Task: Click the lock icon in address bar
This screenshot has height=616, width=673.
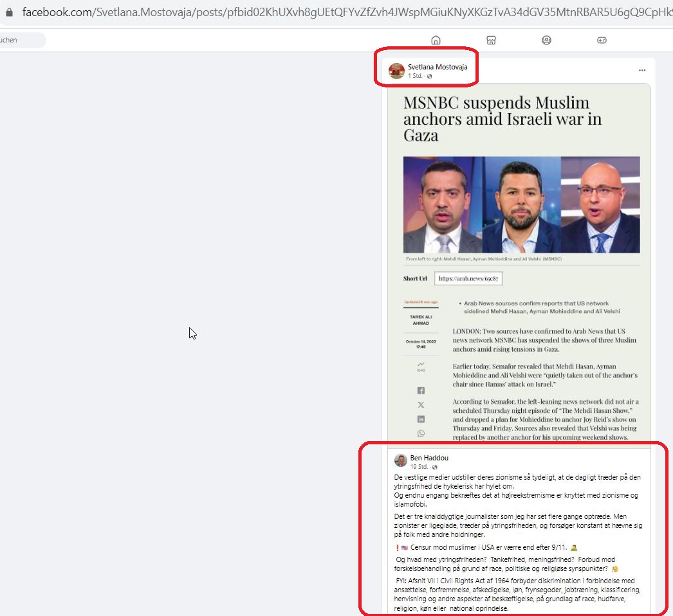Action: coord(9,12)
